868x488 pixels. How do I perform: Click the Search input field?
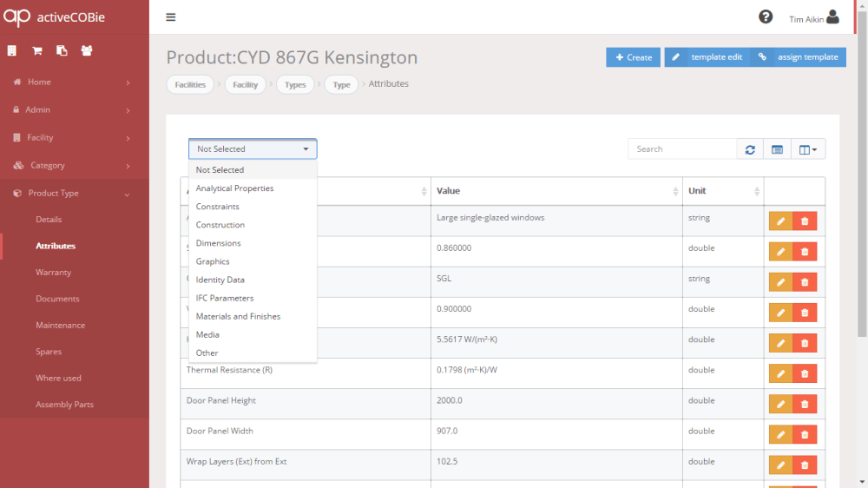click(x=682, y=149)
